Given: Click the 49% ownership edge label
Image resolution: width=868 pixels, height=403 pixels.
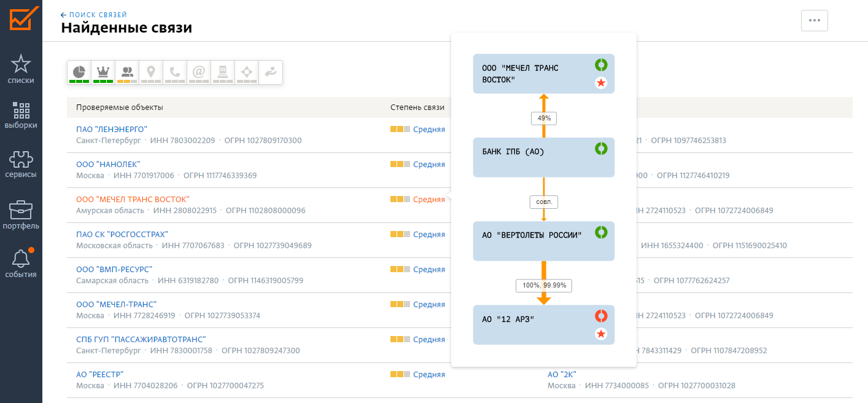Looking at the screenshot, I should (x=543, y=119).
